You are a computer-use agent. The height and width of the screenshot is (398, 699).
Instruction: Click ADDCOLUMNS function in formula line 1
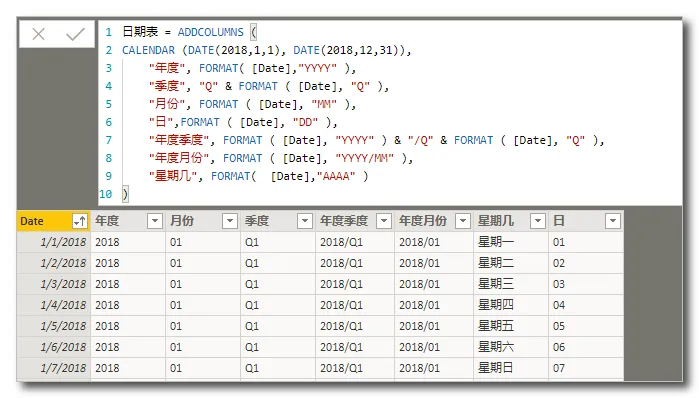210,32
